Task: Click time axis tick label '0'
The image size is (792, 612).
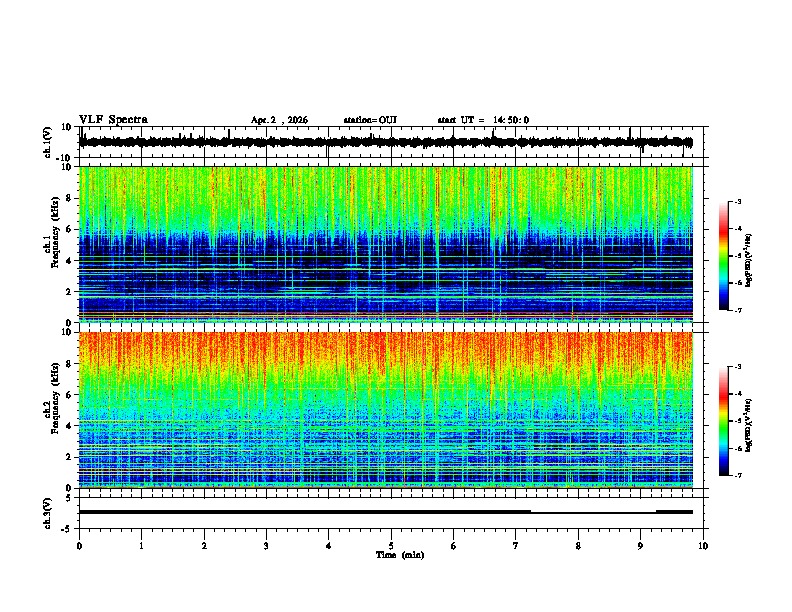Action: click(79, 546)
